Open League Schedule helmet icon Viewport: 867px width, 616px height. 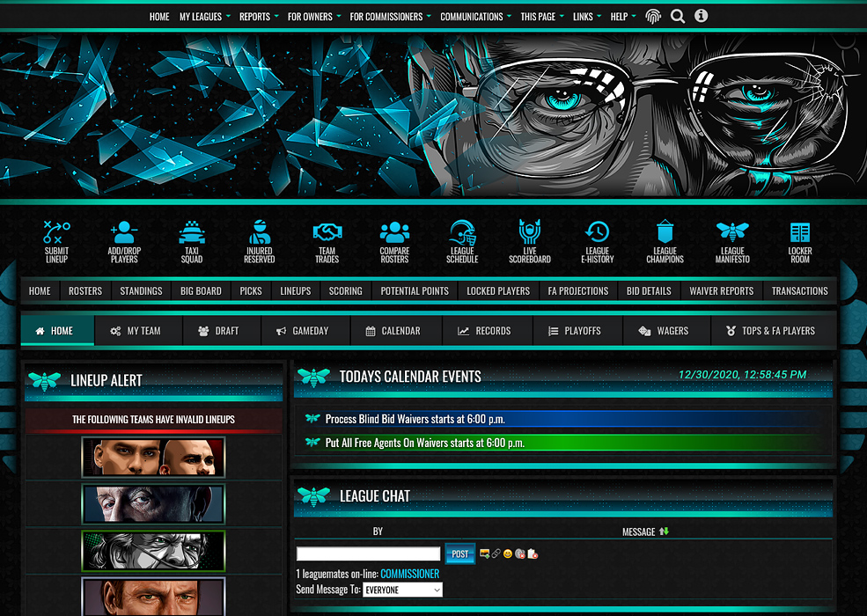click(x=462, y=242)
